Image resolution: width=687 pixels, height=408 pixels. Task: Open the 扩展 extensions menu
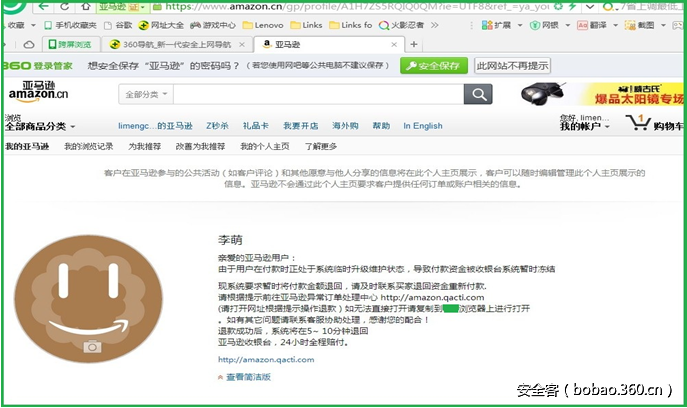click(x=502, y=25)
